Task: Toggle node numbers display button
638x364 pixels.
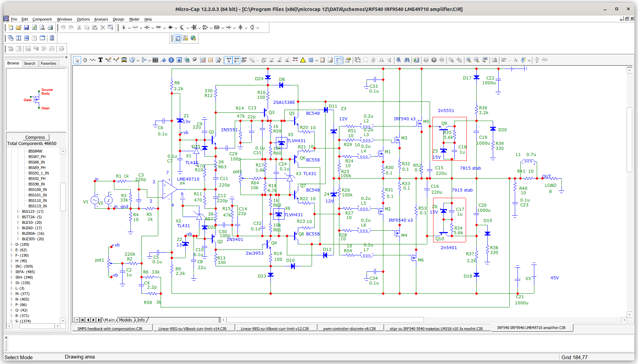Action: pos(244,60)
